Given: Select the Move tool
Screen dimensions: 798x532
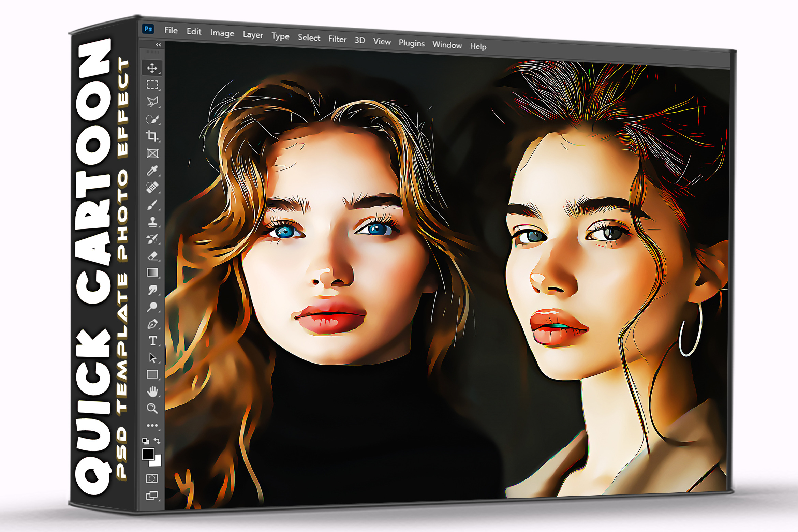Looking at the screenshot, I should [x=152, y=68].
